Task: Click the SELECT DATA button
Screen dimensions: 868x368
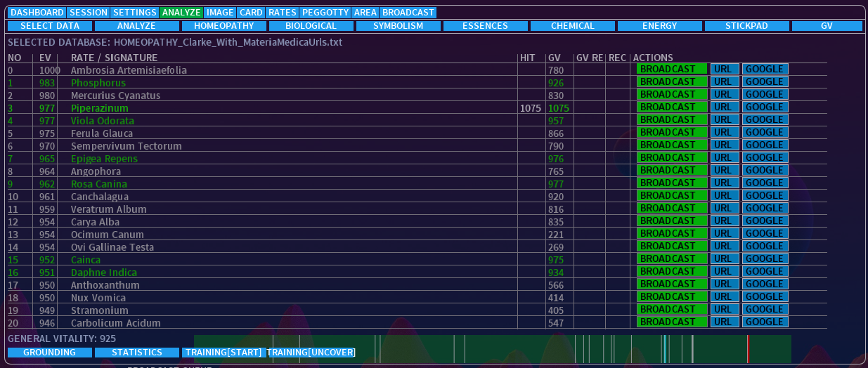Action: coord(49,26)
